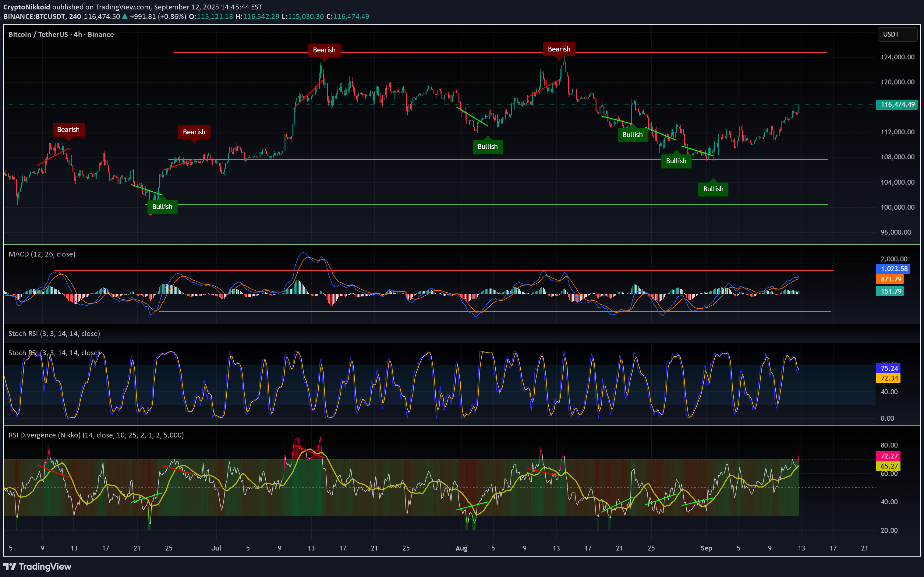Click the pink RSI value 72.27
The image size is (924, 577).
point(889,456)
